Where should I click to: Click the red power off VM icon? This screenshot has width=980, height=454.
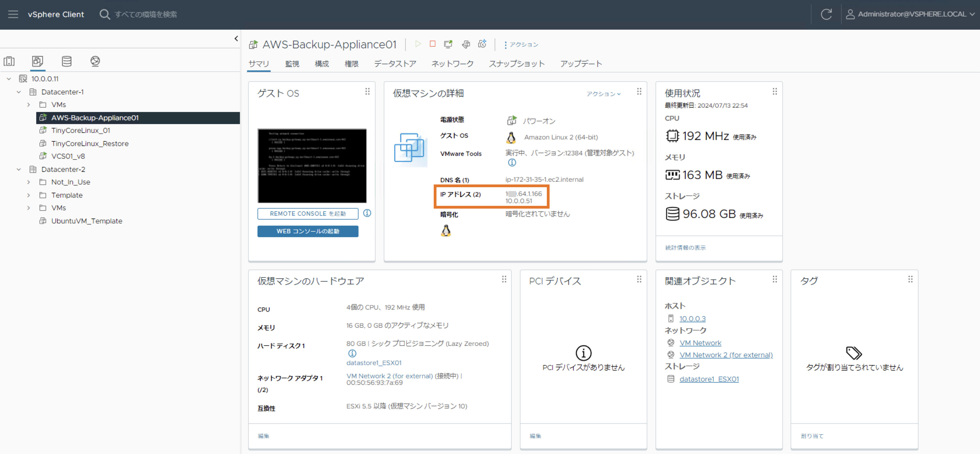433,44
